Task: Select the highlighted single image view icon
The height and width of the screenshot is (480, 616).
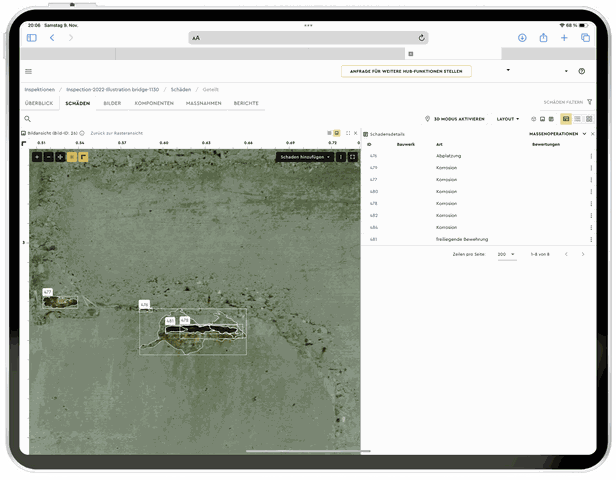Action: pyautogui.click(x=337, y=133)
